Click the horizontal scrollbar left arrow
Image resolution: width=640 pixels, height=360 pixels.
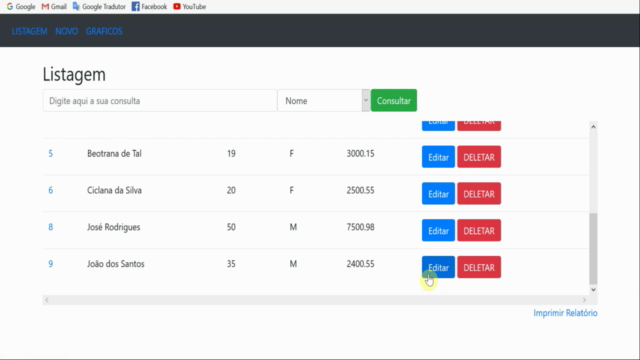point(47,300)
